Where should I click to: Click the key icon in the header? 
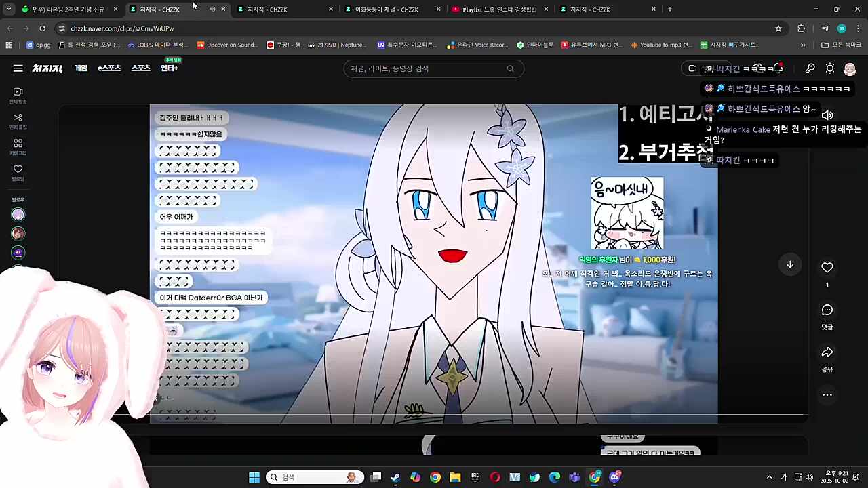[810, 68]
